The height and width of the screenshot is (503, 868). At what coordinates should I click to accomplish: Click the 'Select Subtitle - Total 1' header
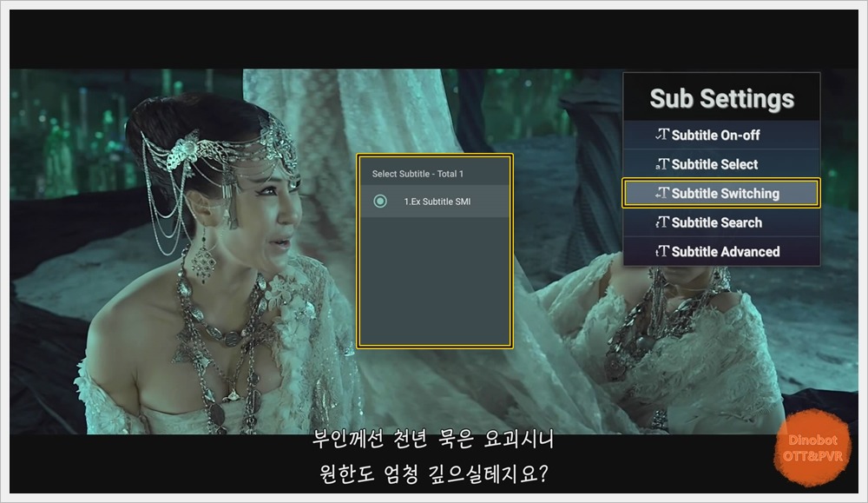coord(418,174)
